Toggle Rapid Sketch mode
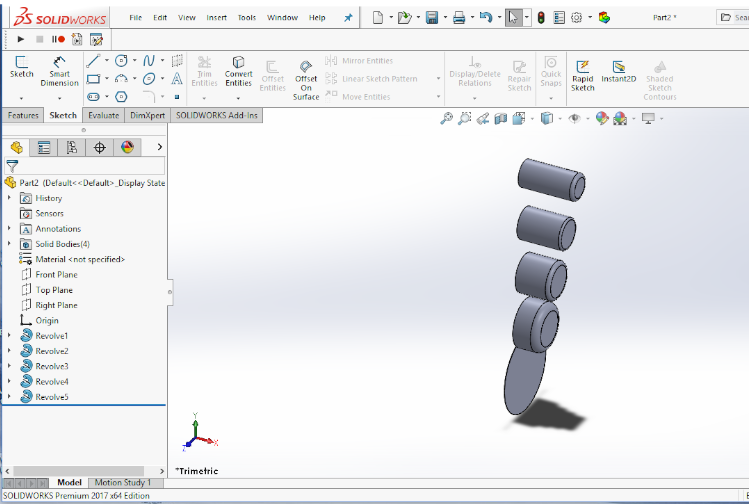Viewport: 749px width, 504px height. (582, 73)
